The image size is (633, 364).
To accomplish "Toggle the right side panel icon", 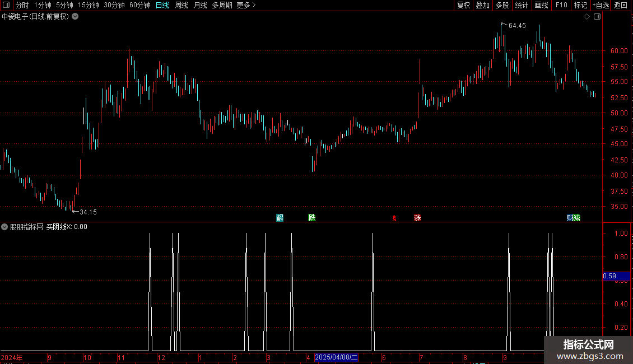I will [x=597, y=17].
